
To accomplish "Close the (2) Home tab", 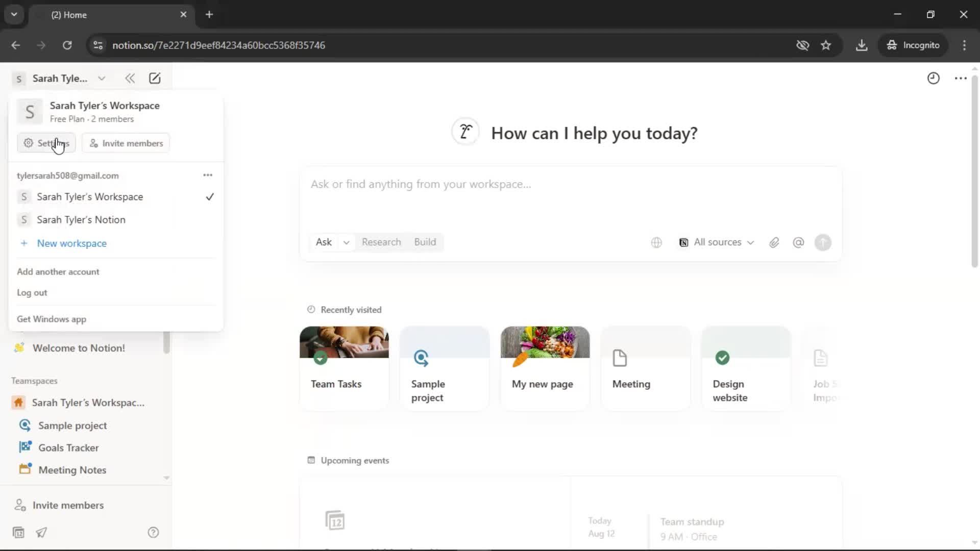I will click(x=183, y=15).
